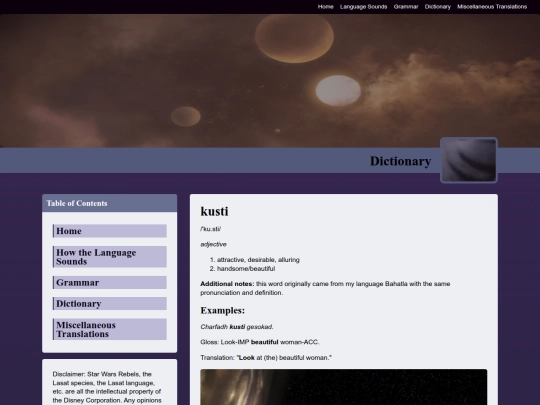The image size is (540, 405).
Task: Click the kusti entry heading
Action: pyautogui.click(x=214, y=211)
